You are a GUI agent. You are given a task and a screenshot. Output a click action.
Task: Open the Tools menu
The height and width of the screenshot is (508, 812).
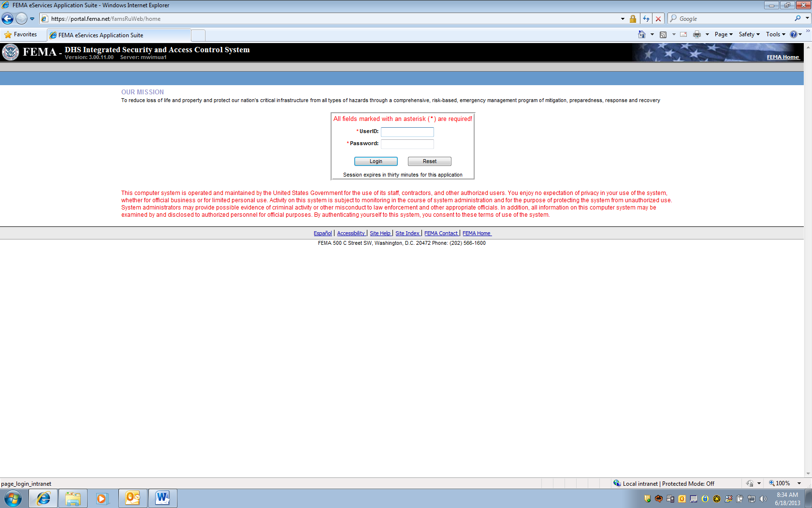pyautogui.click(x=776, y=34)
